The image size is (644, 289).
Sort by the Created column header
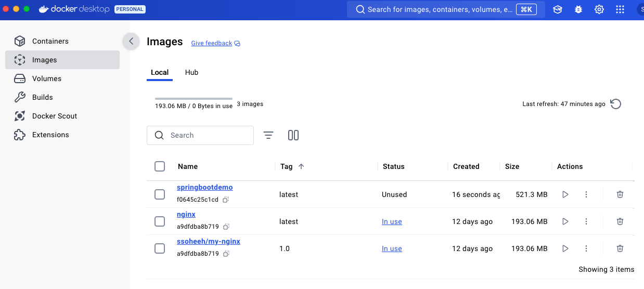pos(466,166)
